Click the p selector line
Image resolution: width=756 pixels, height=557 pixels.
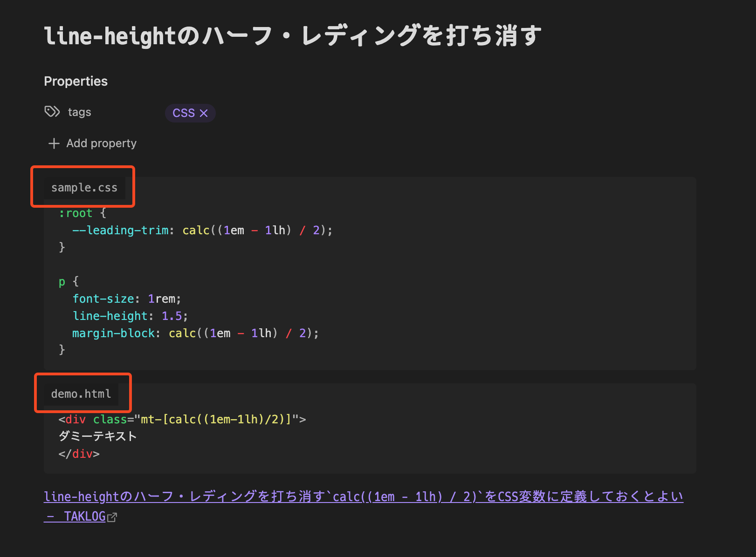pos(69,282)
